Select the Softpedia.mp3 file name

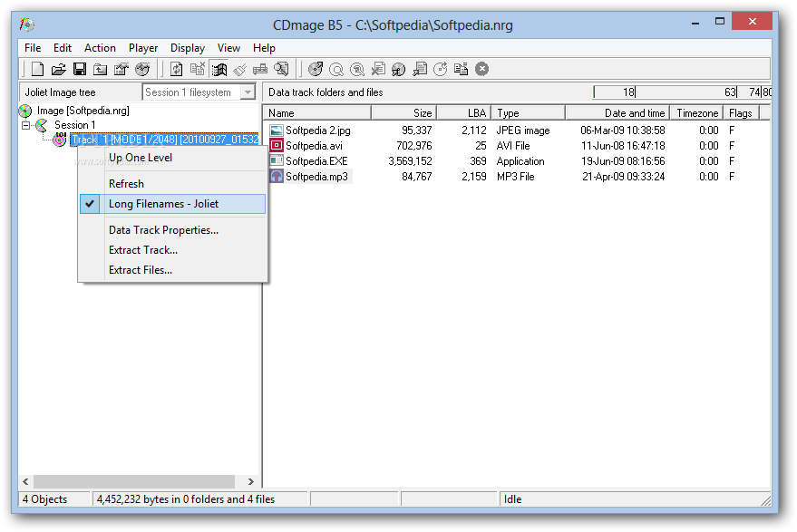317,177
